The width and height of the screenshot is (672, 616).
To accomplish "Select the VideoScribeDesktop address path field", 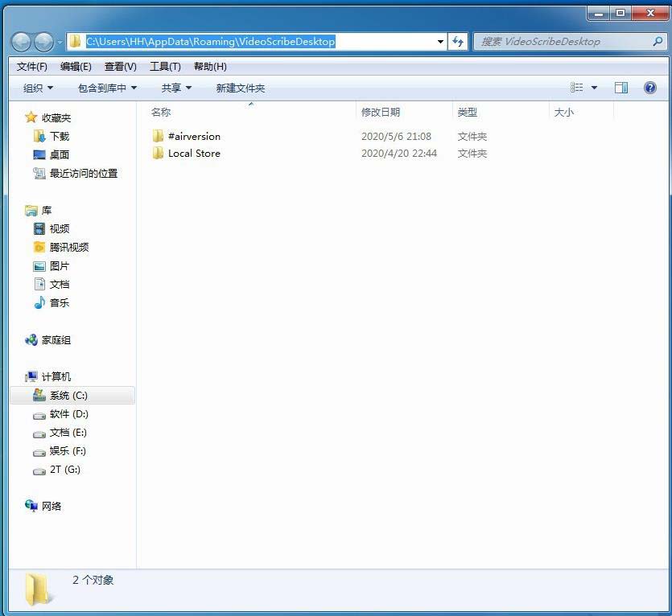I will tap(257, 42).
